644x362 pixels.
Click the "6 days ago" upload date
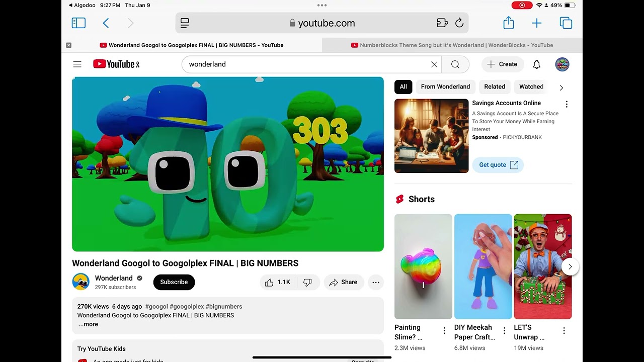[127, 306]
